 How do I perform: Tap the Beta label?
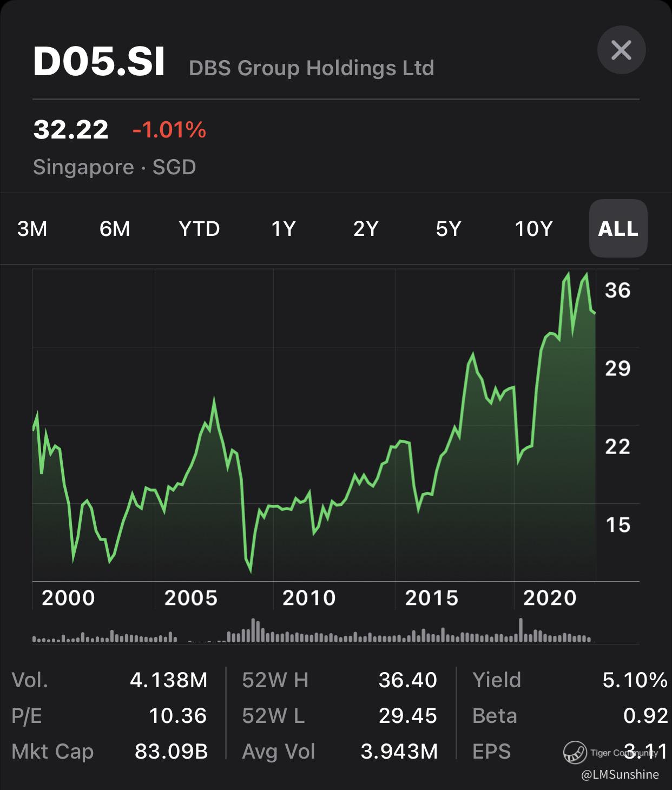(x=495, y=716)
